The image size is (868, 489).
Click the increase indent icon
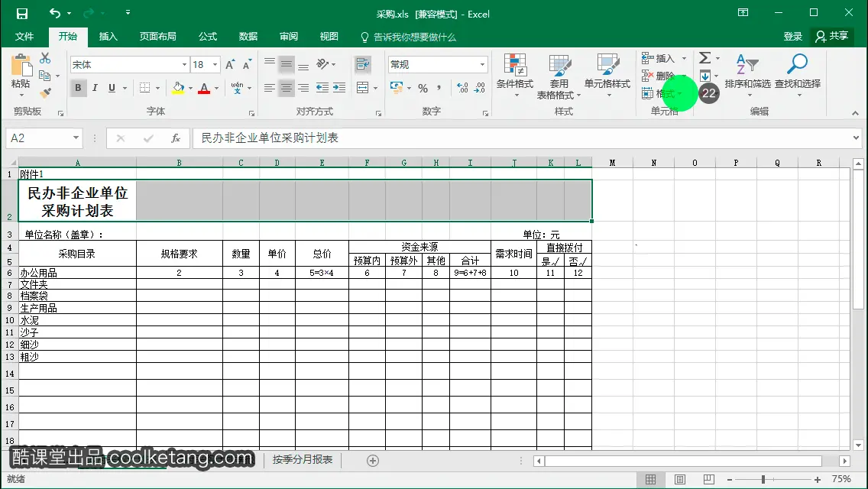coord(339,88)
